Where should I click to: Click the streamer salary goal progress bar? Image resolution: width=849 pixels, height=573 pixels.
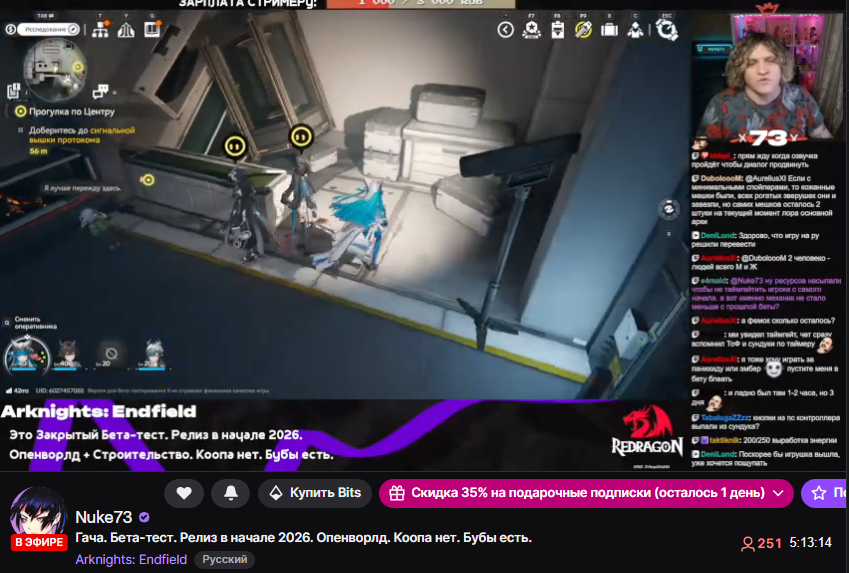click(x=420, y=3)
